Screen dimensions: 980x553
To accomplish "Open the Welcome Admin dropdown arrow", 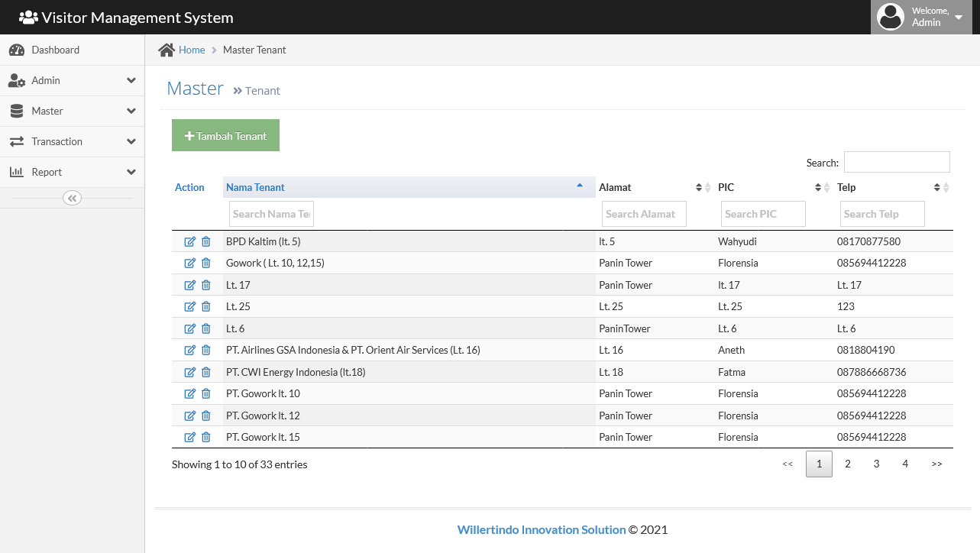I will 959,17.
